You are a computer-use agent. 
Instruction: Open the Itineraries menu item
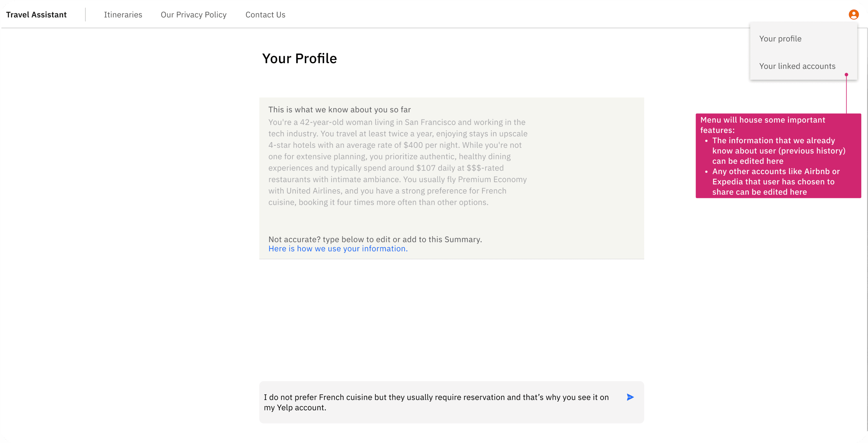pos(123,14)
